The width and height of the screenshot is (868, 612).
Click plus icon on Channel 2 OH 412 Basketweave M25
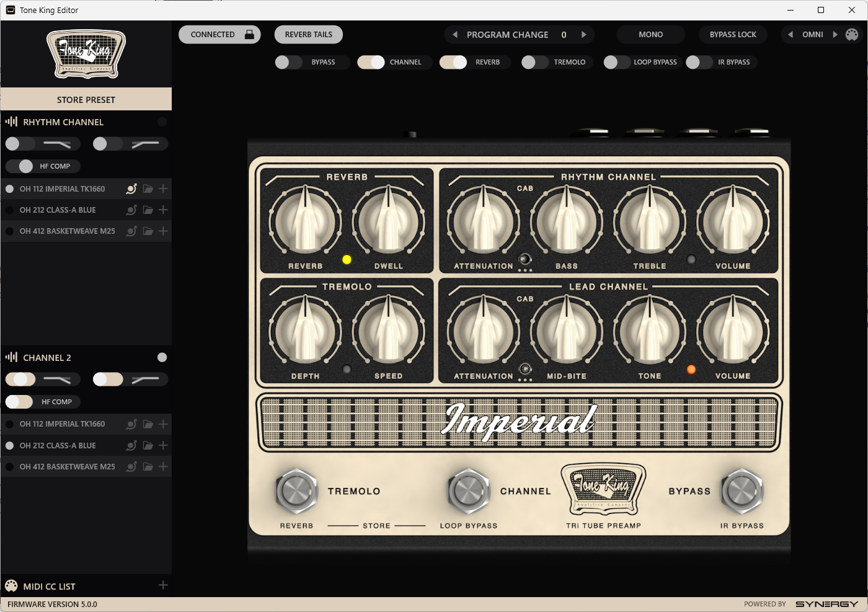coord(163,466)
